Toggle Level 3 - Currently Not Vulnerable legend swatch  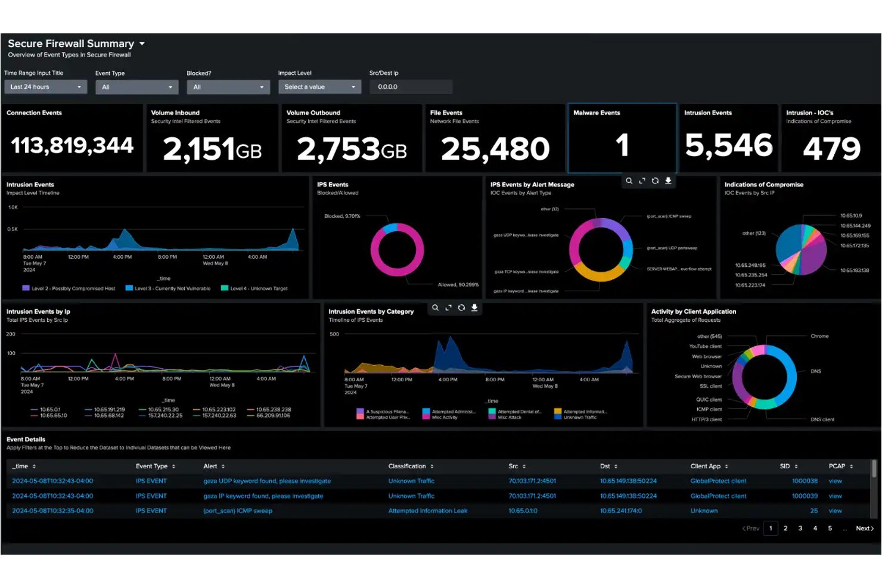click(129, 288)
